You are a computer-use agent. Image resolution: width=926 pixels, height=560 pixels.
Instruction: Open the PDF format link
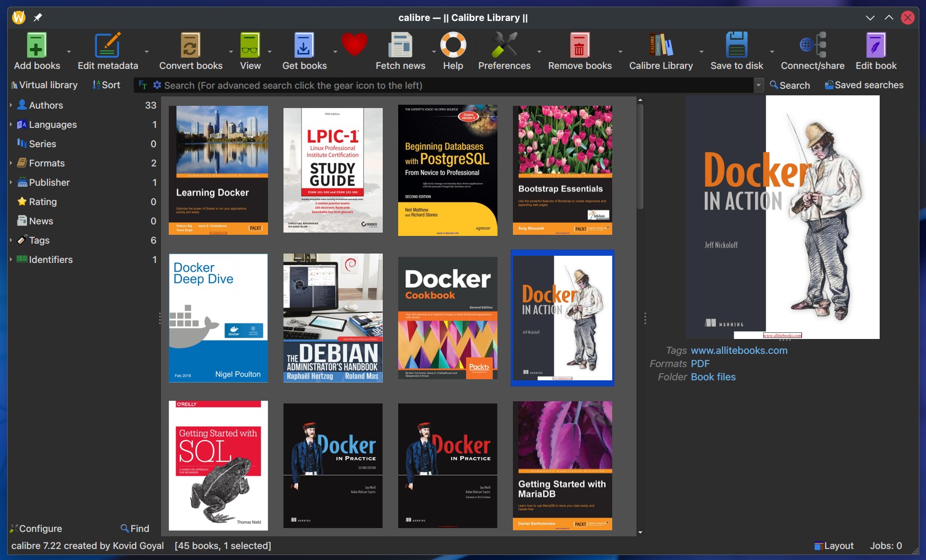tap(700, 364)
